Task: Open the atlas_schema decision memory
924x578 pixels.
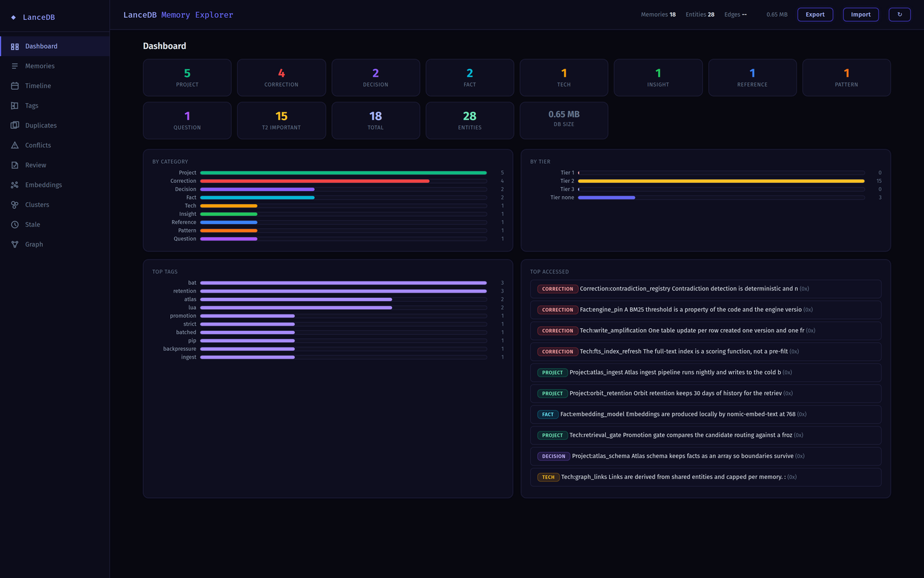Action: point(706,456)
